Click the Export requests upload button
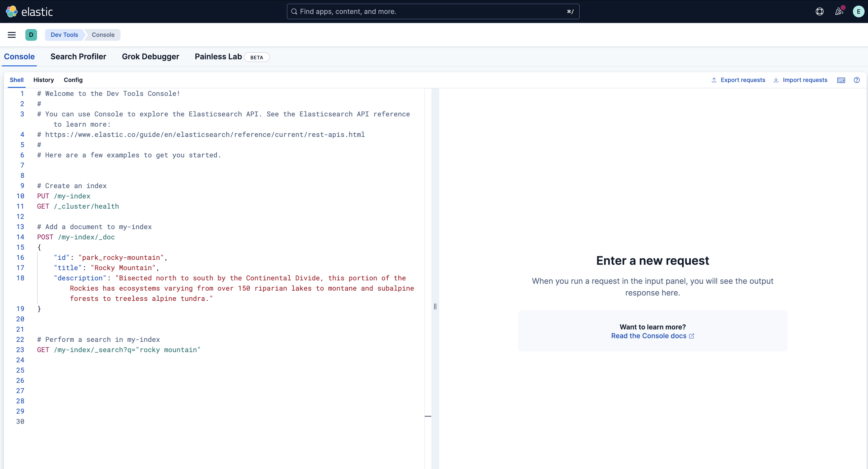 (x=738, y=80)
